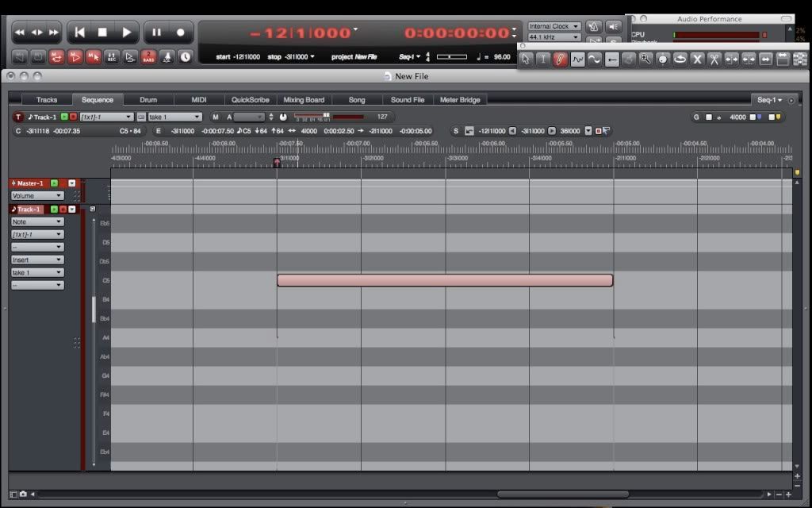Click the camera snapshot icon at bottom left
The height and width of the screenshot is (508, 812).
(23, 494)
